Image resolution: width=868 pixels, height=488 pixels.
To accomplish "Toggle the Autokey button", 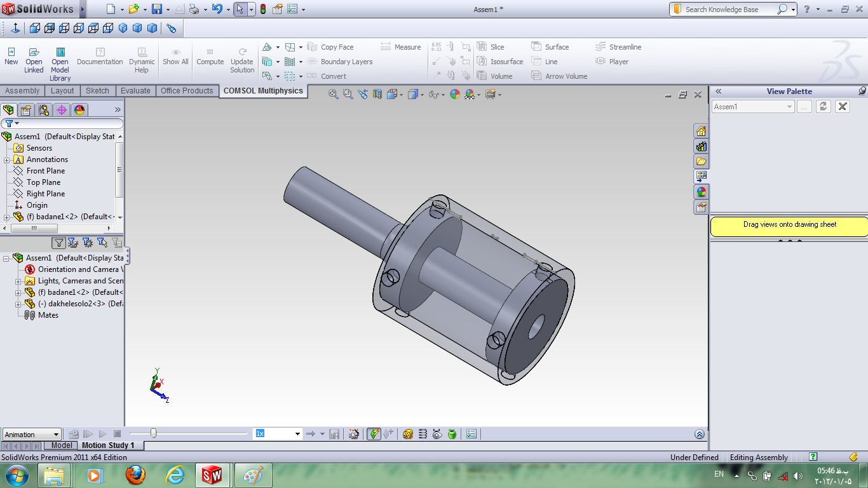I will click(374, 434).
